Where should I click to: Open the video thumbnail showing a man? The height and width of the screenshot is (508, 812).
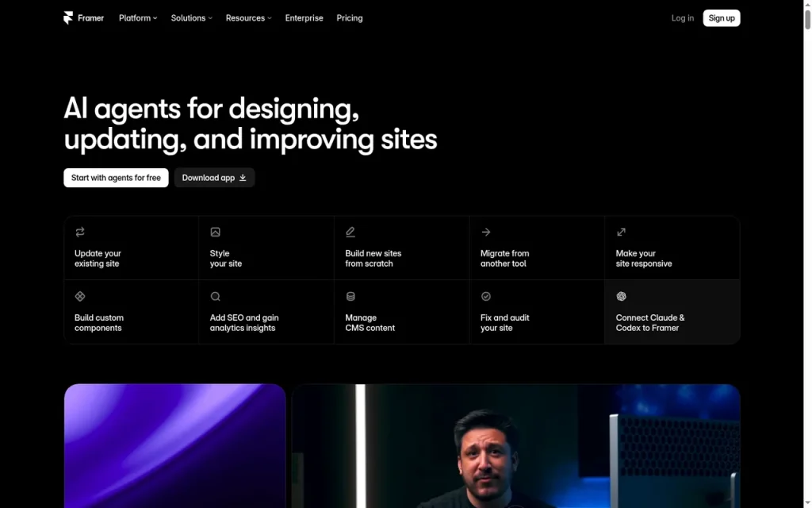(x=516, y=446)
